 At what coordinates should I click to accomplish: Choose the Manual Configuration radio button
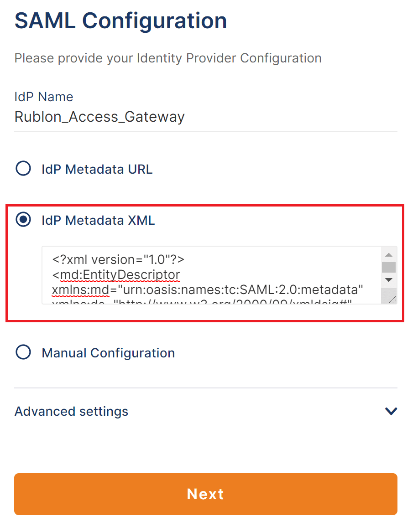tap(23, 352)
